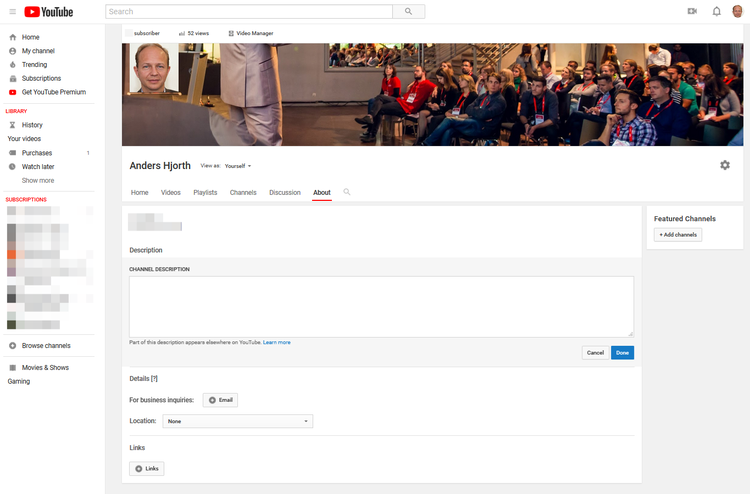Expand Show more in the library
This screenshot has height=494, width=750.
point(38,181)
